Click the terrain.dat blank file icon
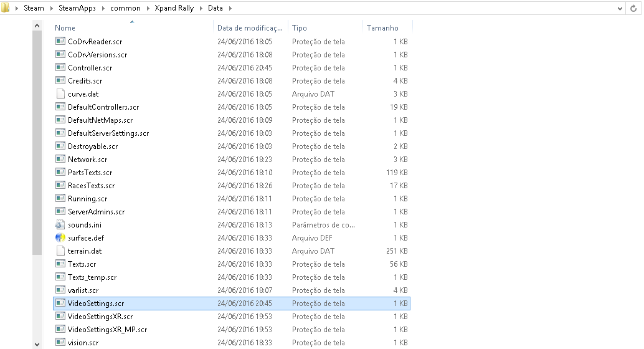The image size is (644, 349). [60, 251]
